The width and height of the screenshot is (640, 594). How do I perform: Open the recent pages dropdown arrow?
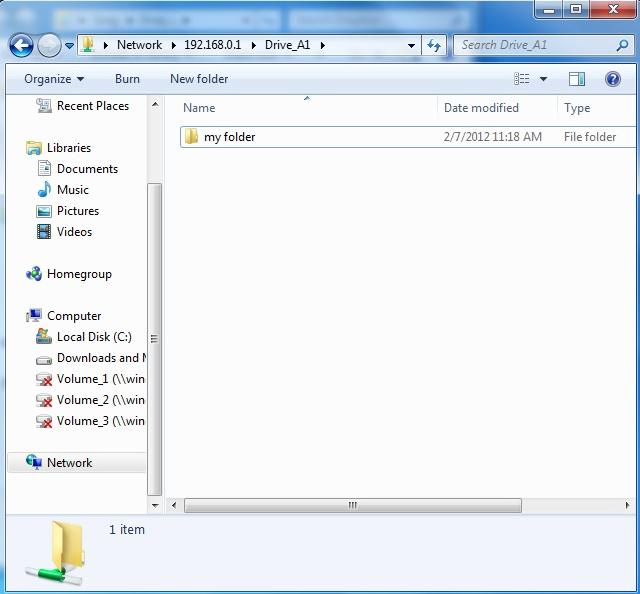(x=70, y=45)
